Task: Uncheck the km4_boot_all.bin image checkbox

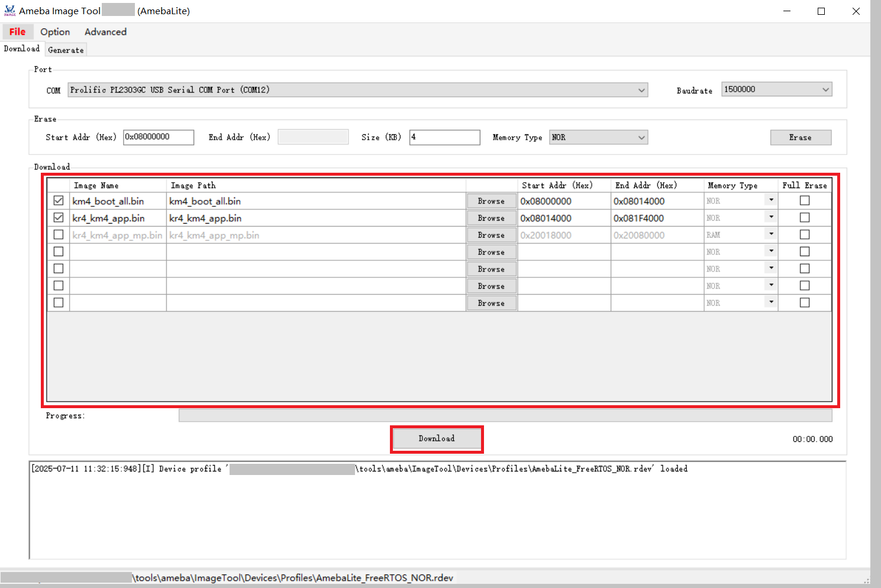Action: coord(59,201)
